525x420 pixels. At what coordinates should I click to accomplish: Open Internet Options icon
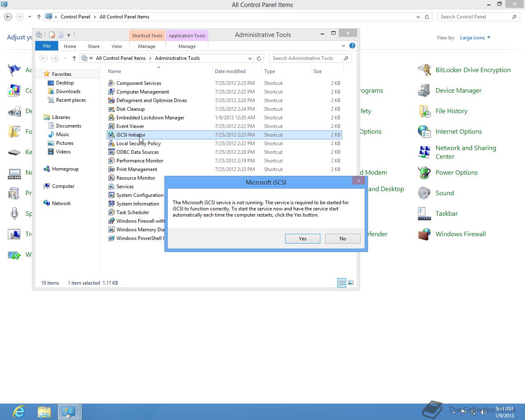(424, 132)
